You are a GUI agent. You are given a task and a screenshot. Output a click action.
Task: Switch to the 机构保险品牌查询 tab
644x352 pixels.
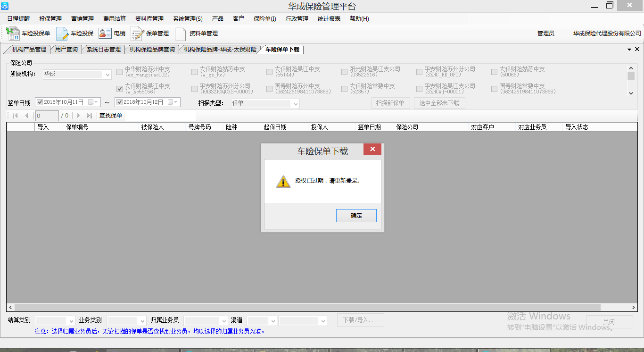[152, 50]
